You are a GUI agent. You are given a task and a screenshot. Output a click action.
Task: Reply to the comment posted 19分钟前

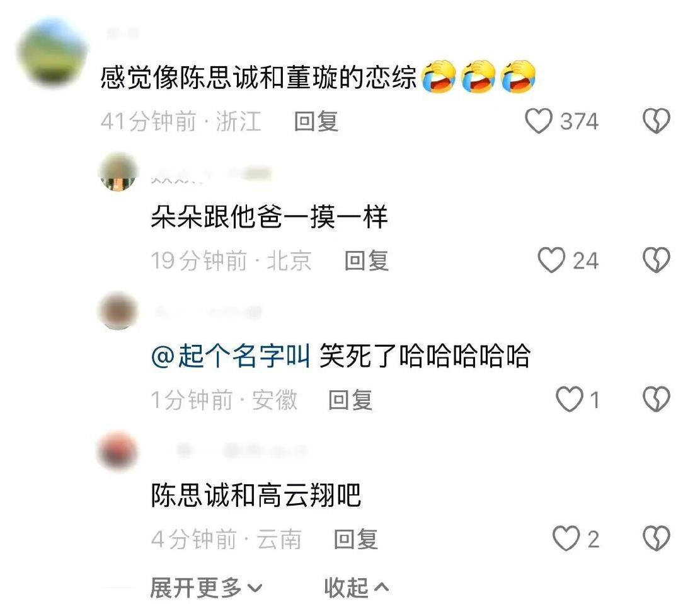[367, 260]
